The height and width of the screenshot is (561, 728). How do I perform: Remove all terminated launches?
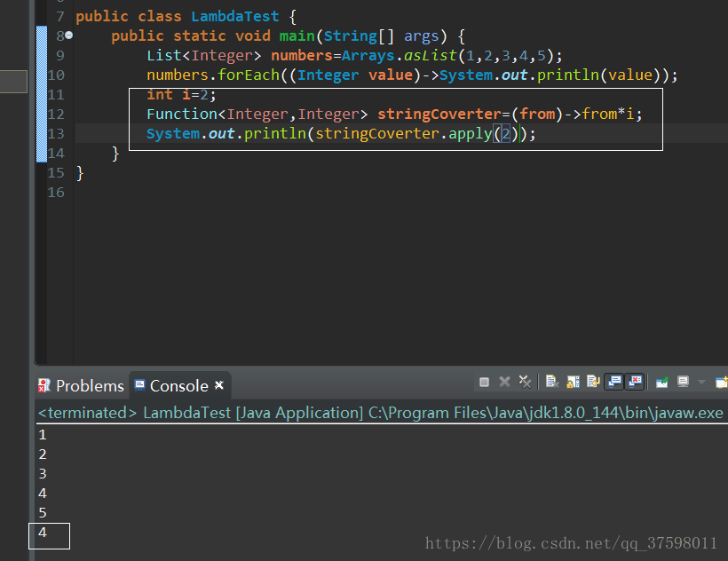[x=525, y=382]
